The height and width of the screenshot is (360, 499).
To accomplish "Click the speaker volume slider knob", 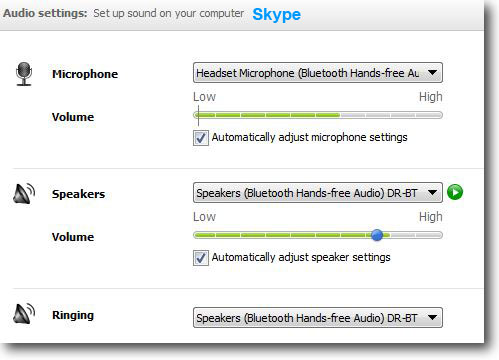I will tap(377, 235).
